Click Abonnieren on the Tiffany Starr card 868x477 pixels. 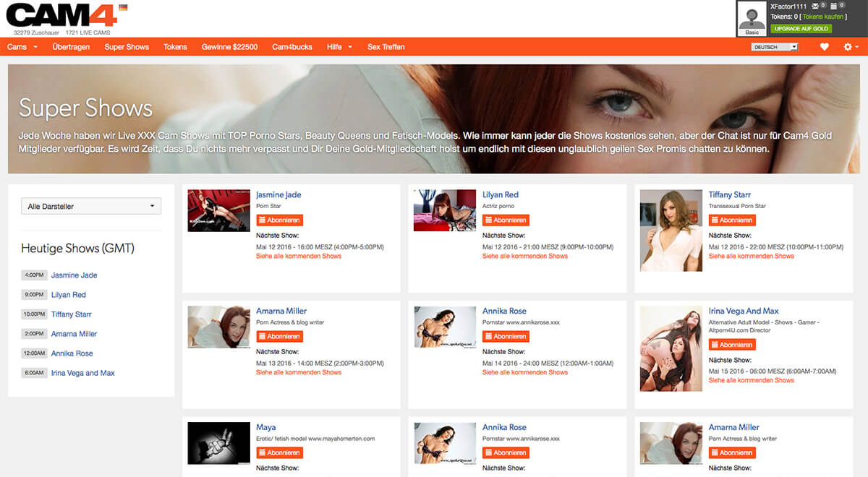coord(732,220)
